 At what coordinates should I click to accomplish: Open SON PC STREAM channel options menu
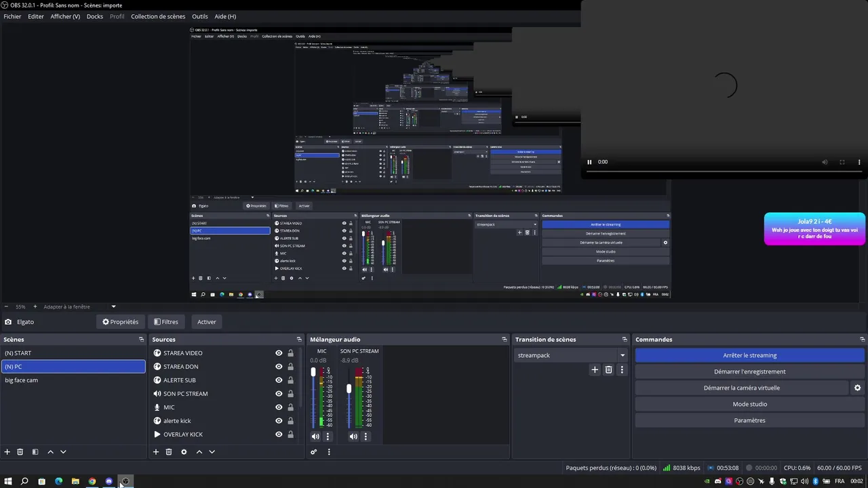[366, 436]
